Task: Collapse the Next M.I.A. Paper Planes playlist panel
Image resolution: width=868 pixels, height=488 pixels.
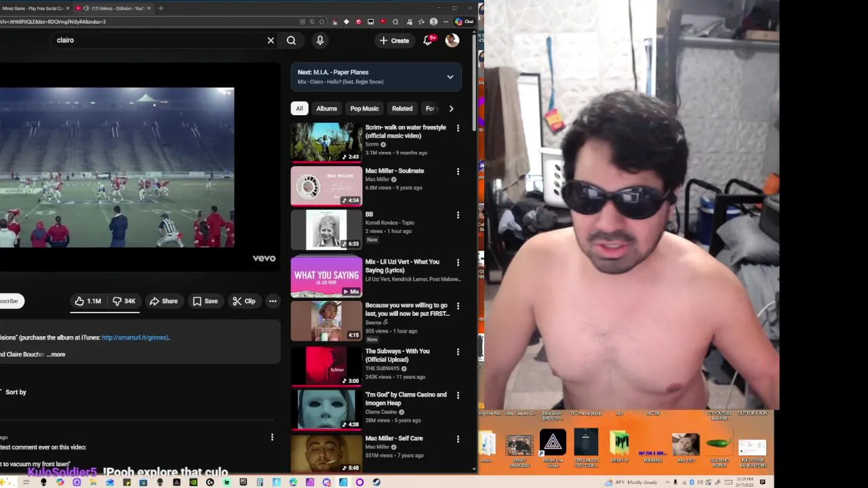Action: tap(450, 77)
